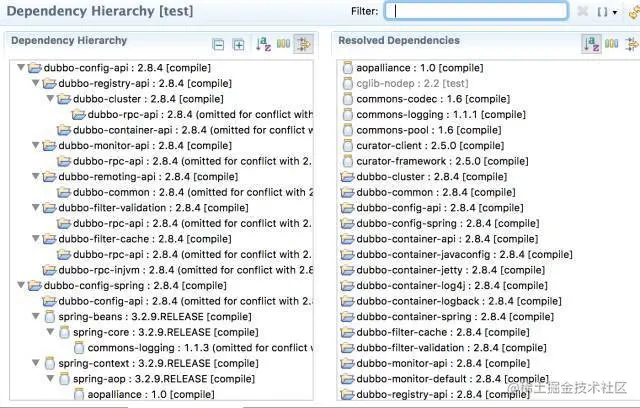
Task: Click spring-context jar icon in hierarchy
Action: pos(49,363)
